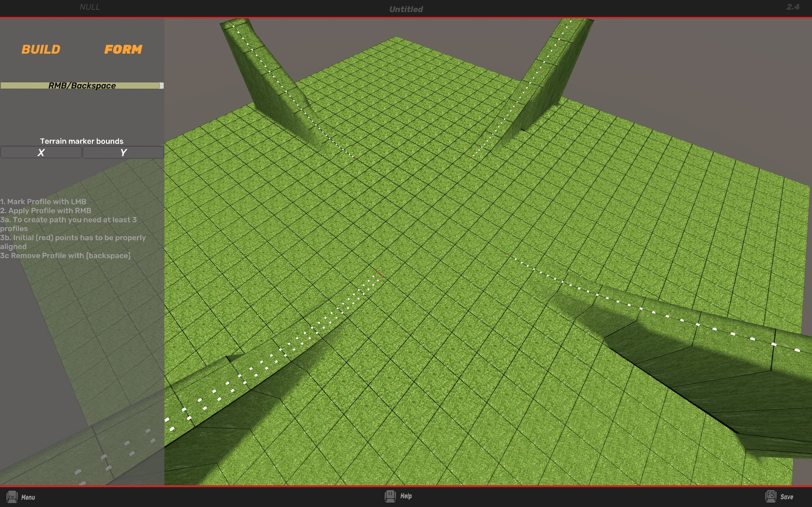Open Help from the bottom bar
This screenshot has width=812, height=507.
point(406,496)
